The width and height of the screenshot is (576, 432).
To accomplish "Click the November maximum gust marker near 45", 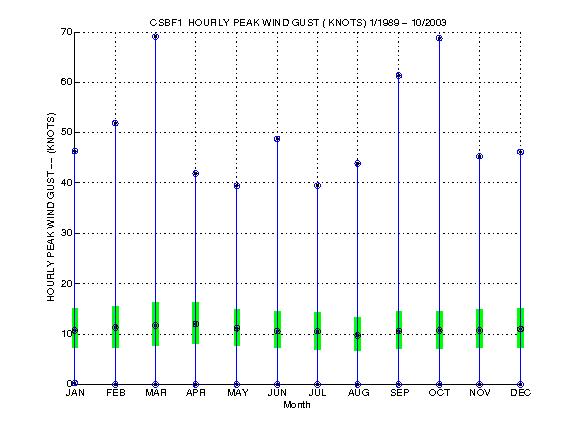I will tap(479, 156).
